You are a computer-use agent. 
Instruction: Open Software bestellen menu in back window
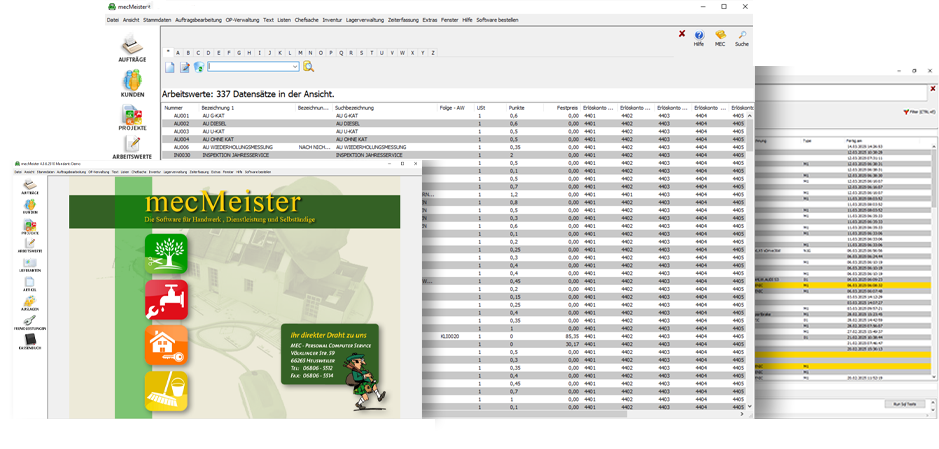pyautogui.click(x=497, y=20)
